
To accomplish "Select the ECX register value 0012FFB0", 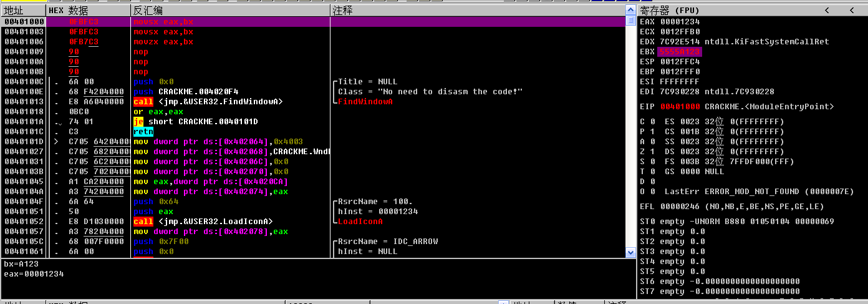I will (680, 32).
